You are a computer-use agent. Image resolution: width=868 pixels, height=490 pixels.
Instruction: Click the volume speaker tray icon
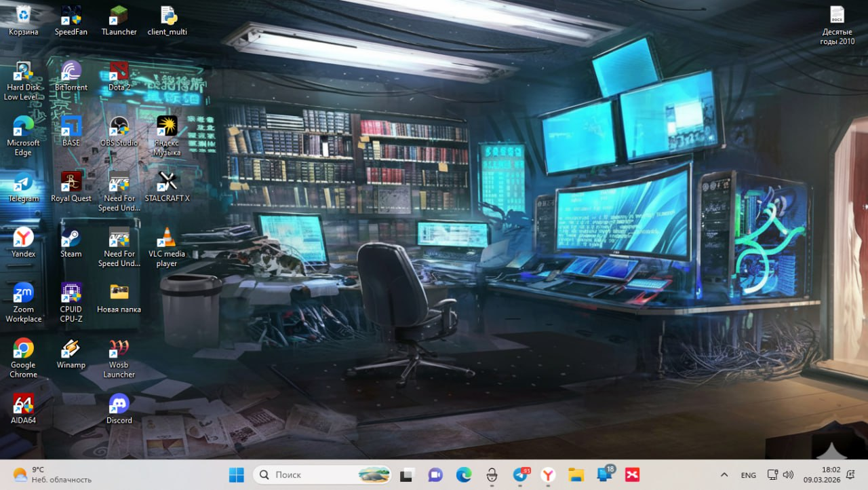[788, 475]
